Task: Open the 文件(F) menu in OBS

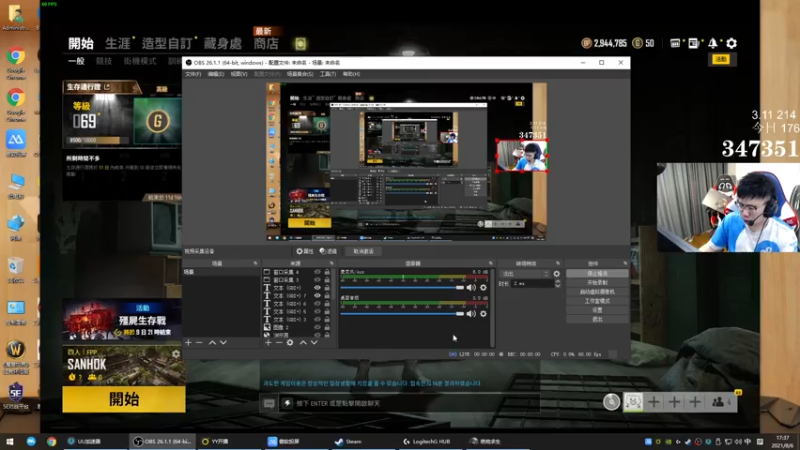Action: coord(193,74)
